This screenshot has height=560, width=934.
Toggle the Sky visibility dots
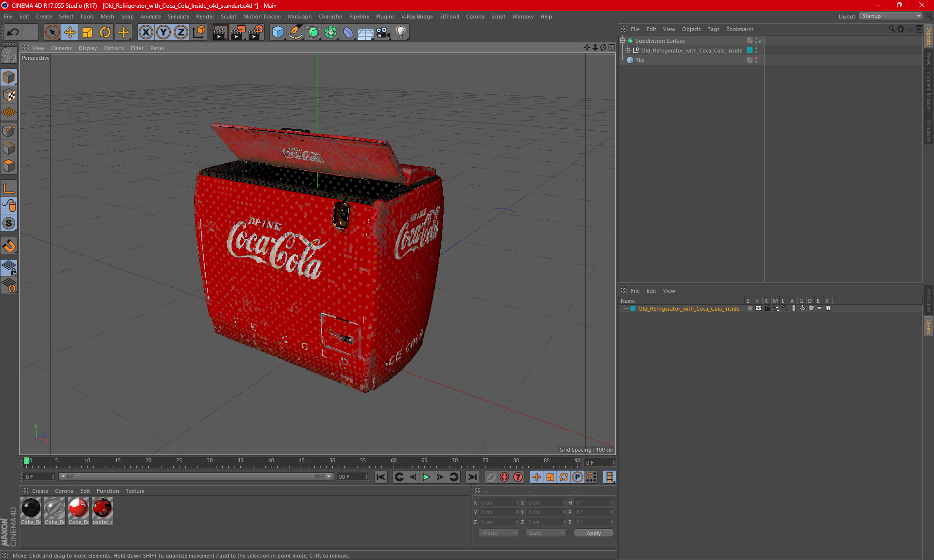tap(756, 60)
